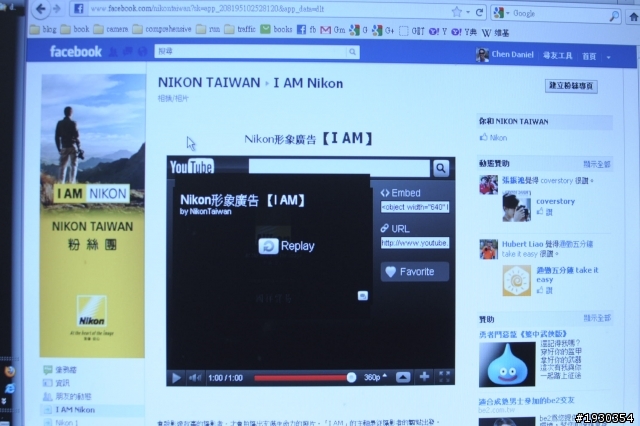Open the 'comprehensive' bookmarks folder
The width and height of the screenshot is (640, 426).
pyautogui.click(x=162, y=29)
